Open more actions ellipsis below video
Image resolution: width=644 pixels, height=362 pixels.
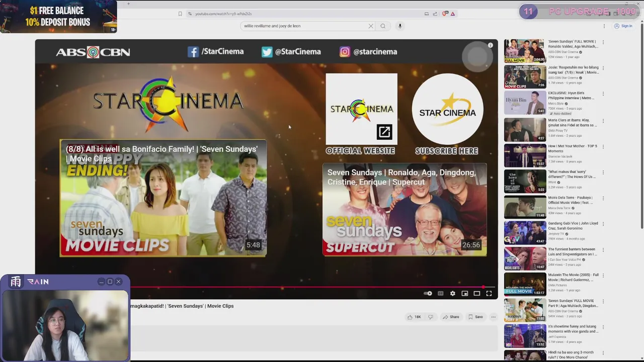[x=493, y=317]
